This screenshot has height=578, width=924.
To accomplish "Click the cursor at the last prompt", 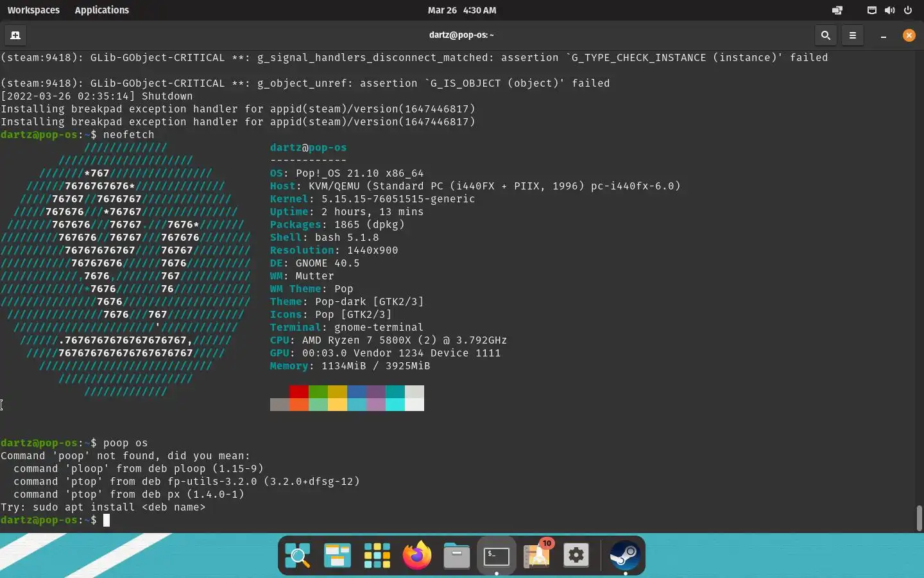I will [107, 520].
